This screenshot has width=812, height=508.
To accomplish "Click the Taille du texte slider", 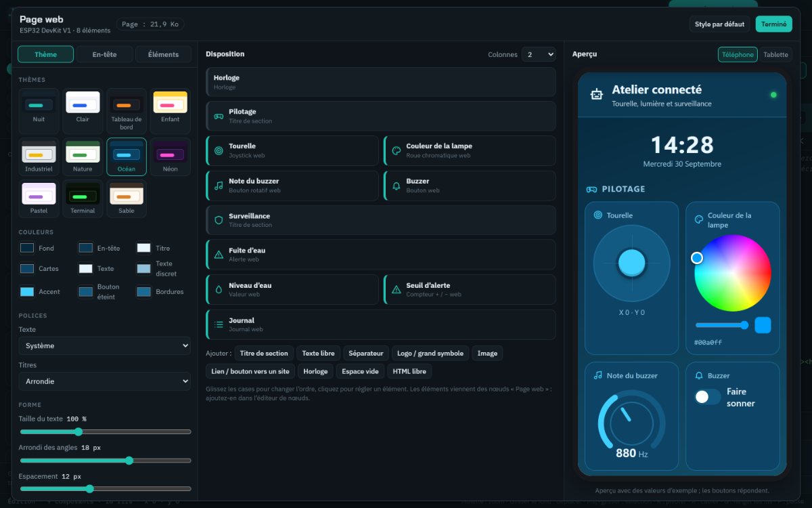I will tap(105, 431).
